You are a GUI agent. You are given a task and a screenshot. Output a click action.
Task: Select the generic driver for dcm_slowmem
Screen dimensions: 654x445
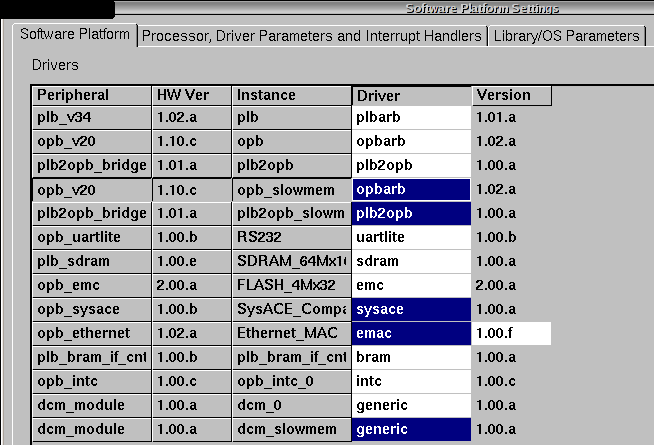coord(411,429)
